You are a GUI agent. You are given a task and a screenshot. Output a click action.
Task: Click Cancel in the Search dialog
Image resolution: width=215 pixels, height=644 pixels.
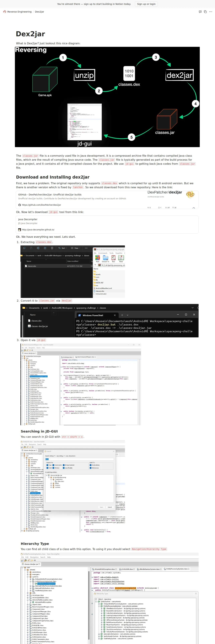coord(110,507)
